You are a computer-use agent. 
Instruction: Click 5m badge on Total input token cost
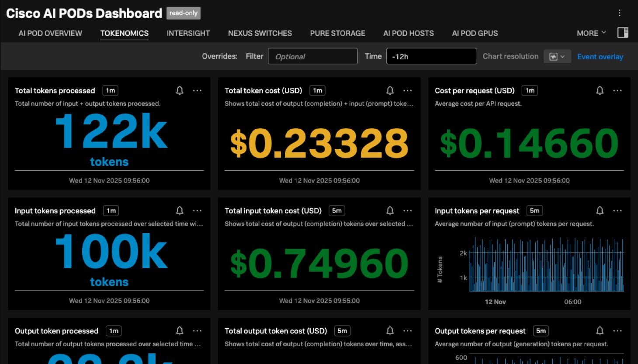(x=337, y=211)
